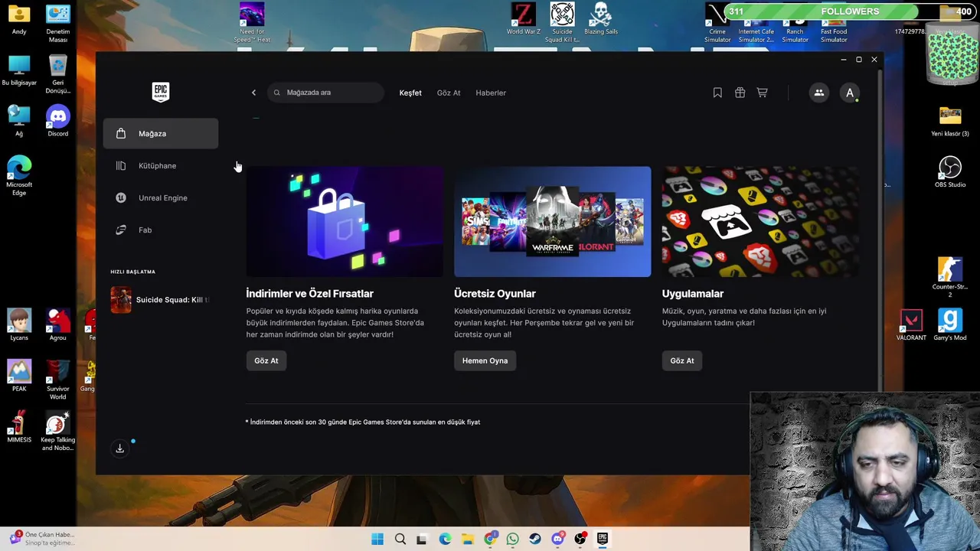The image size is (980, 551).
Task: Switch to the Haberler tab
Action: 491,93
